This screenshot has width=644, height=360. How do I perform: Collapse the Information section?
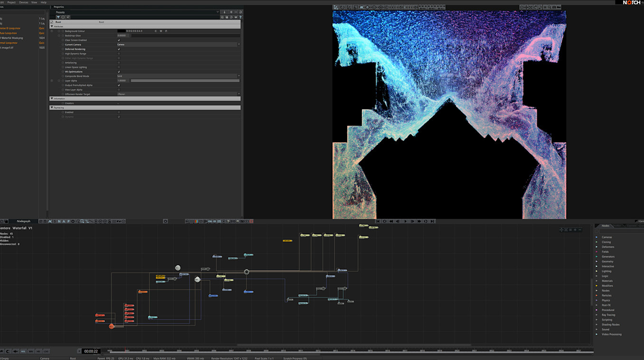(x=52, y=99)
